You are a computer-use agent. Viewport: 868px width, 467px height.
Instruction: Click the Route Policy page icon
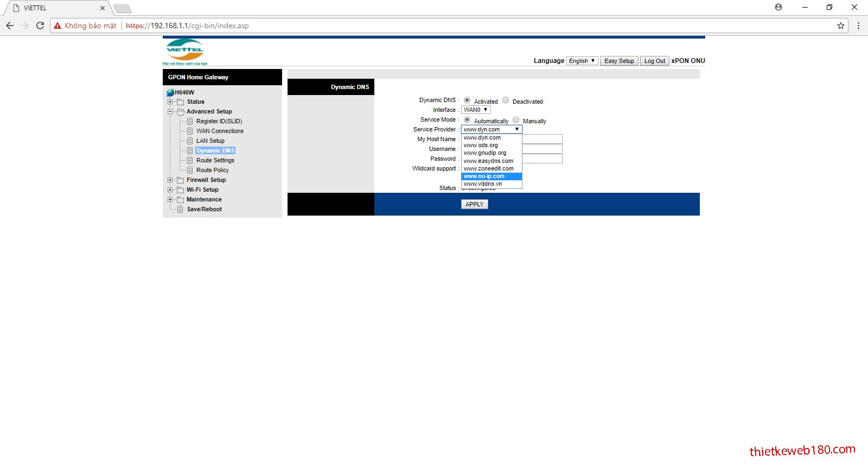[190, 171]
